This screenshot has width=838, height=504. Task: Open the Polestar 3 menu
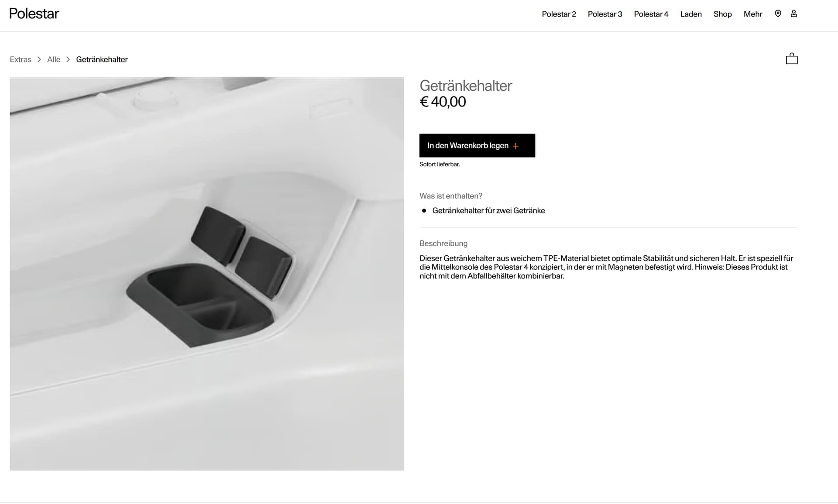click(x=604, y=14)
